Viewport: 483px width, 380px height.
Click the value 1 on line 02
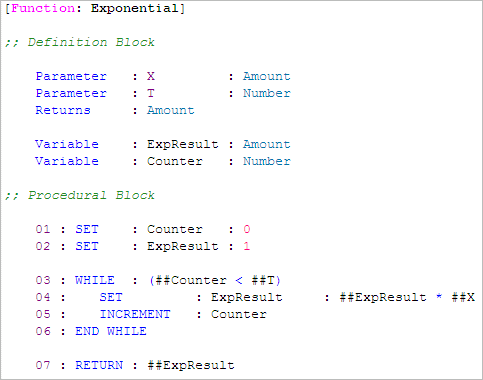pos(247,246)
